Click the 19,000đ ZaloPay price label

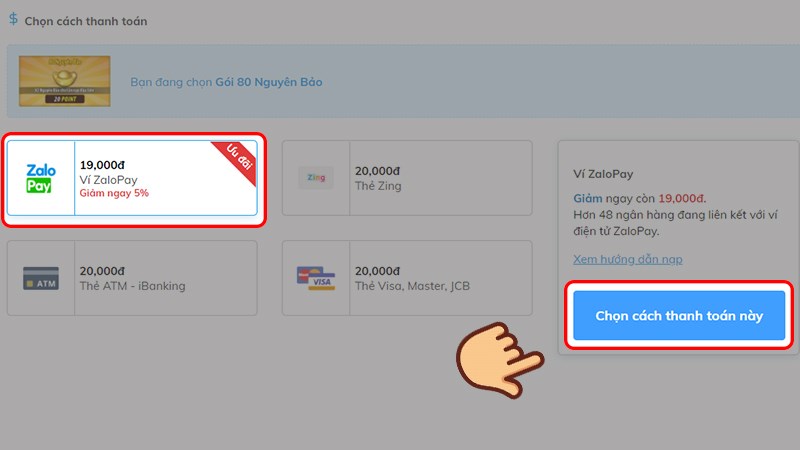click(102, 165)
